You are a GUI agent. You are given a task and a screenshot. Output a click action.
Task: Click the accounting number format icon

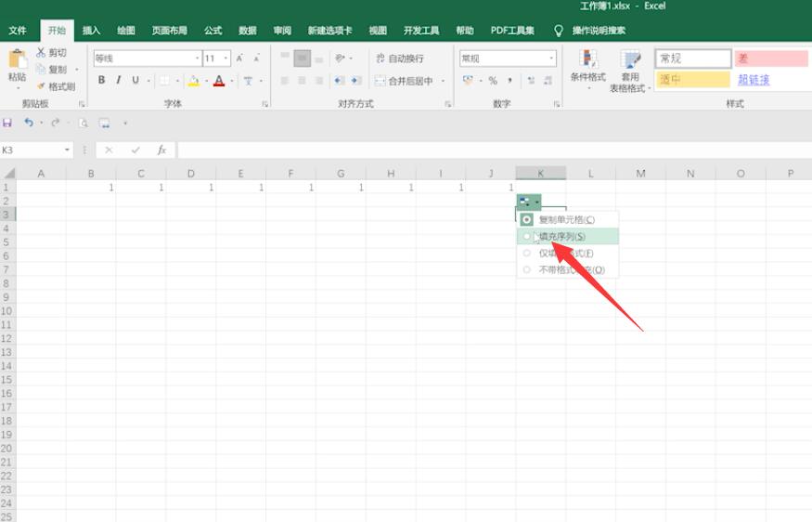point(468,81)
